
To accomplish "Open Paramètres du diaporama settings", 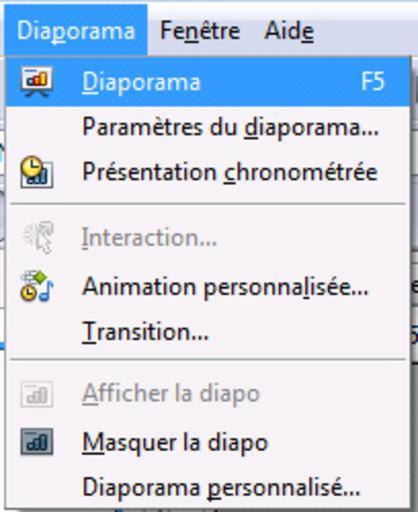I will pyautogui.click(x=208, y=127).
